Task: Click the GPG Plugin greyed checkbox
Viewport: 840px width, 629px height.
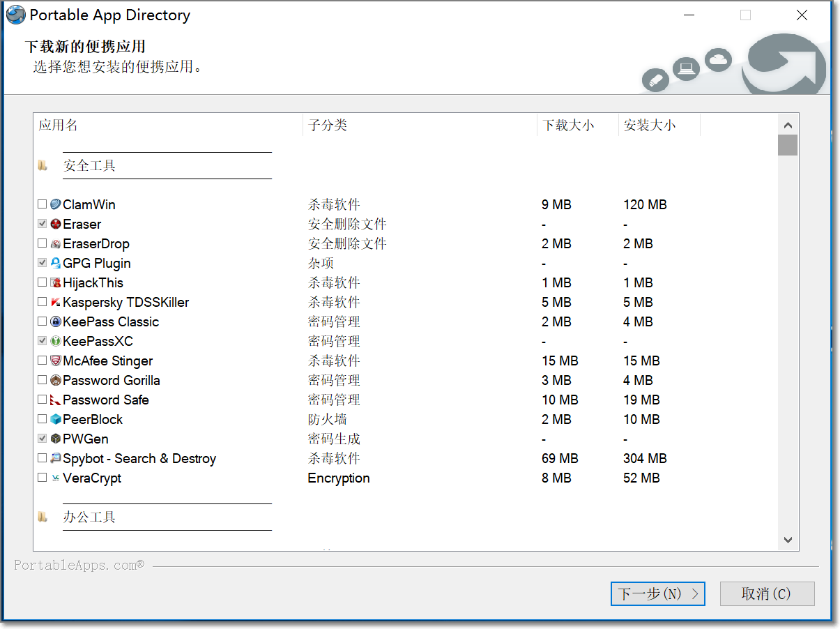Action: pos(43,263)
